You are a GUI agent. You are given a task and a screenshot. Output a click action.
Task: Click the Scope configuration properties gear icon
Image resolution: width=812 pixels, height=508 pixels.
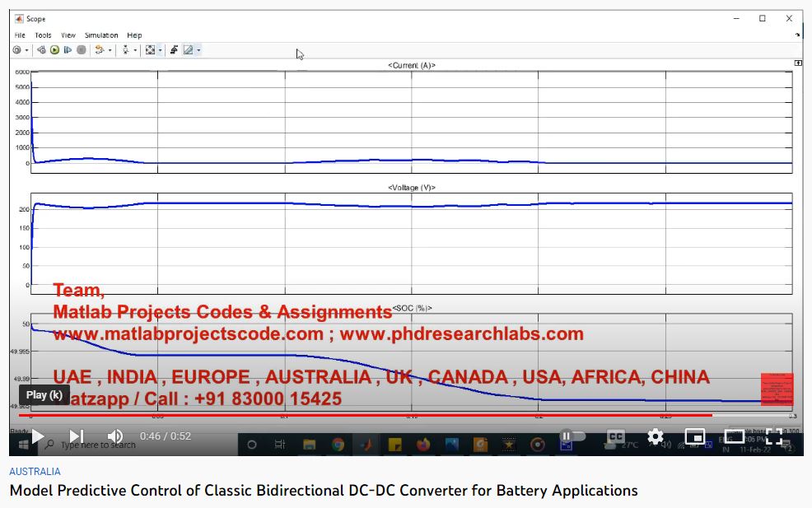point(16,50)
